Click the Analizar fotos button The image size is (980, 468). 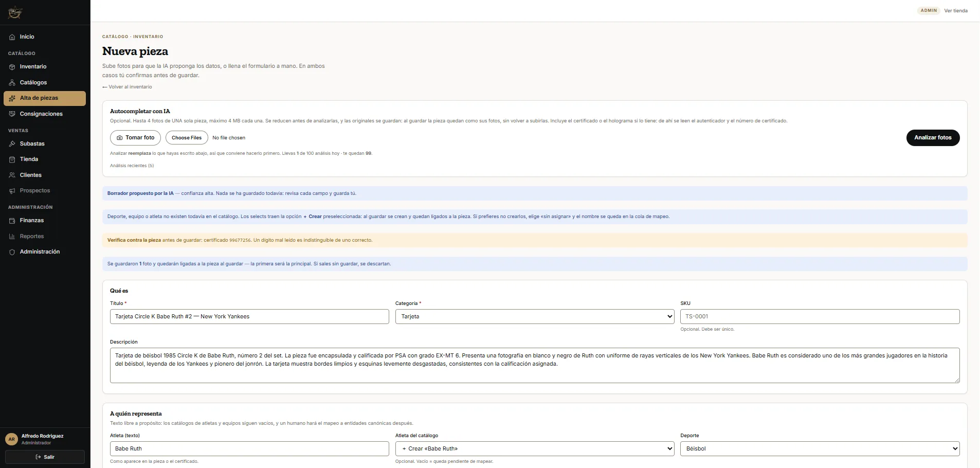933,138
